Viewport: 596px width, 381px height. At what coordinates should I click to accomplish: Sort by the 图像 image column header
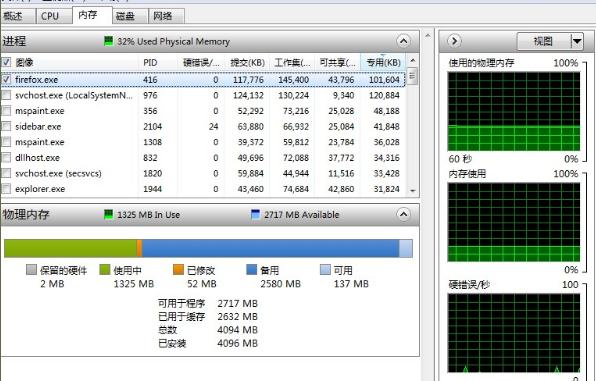coord(75,62)
